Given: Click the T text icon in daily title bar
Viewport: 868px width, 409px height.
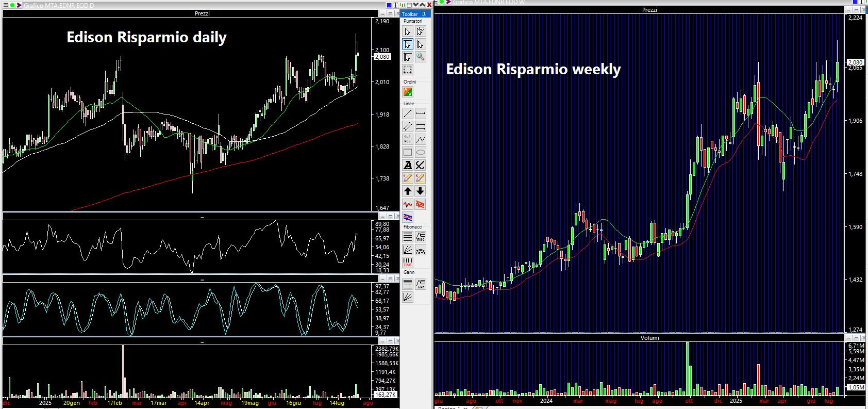Looking at the screenshot, I should coord(396,5).
